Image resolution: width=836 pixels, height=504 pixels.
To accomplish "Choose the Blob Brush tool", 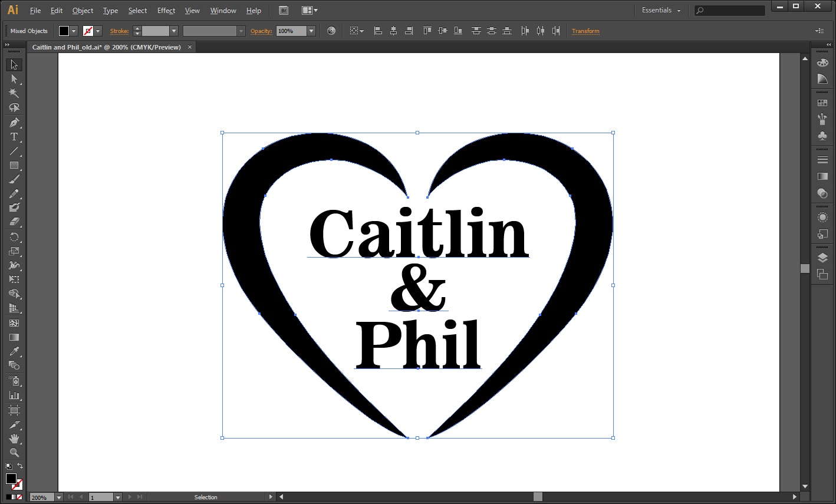I will [x=14, y=207].
